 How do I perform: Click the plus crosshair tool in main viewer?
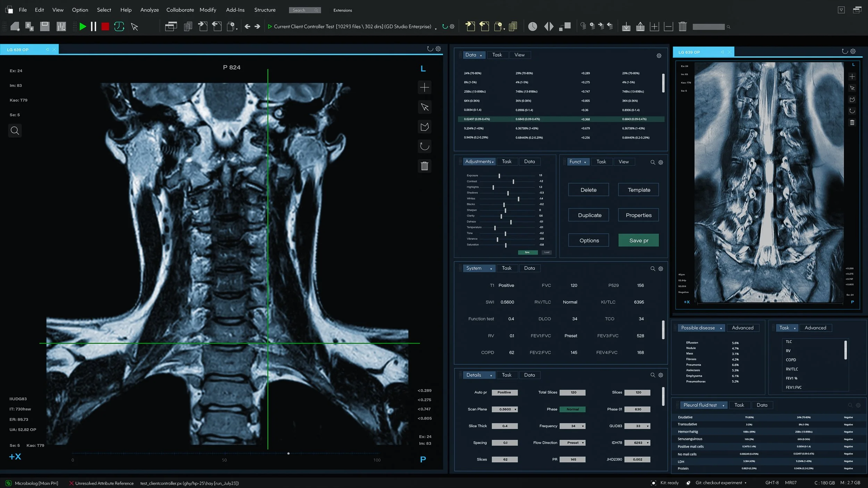click(x=424, y=87)
